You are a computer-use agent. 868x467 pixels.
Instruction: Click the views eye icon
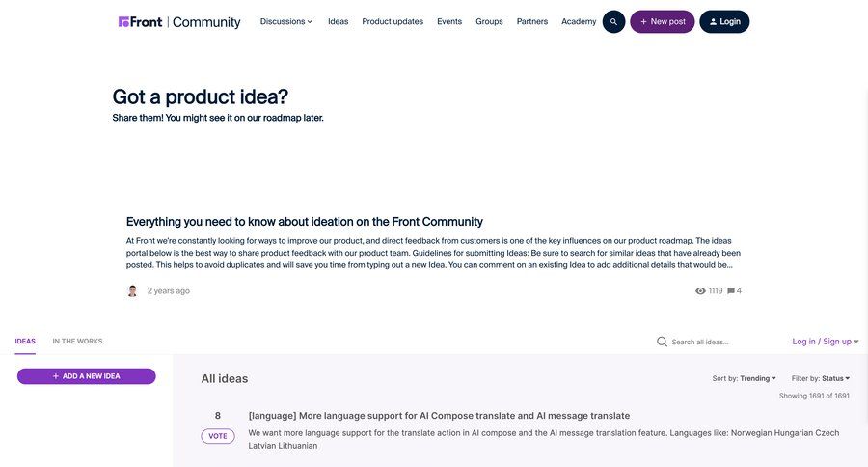click(700, 290)
